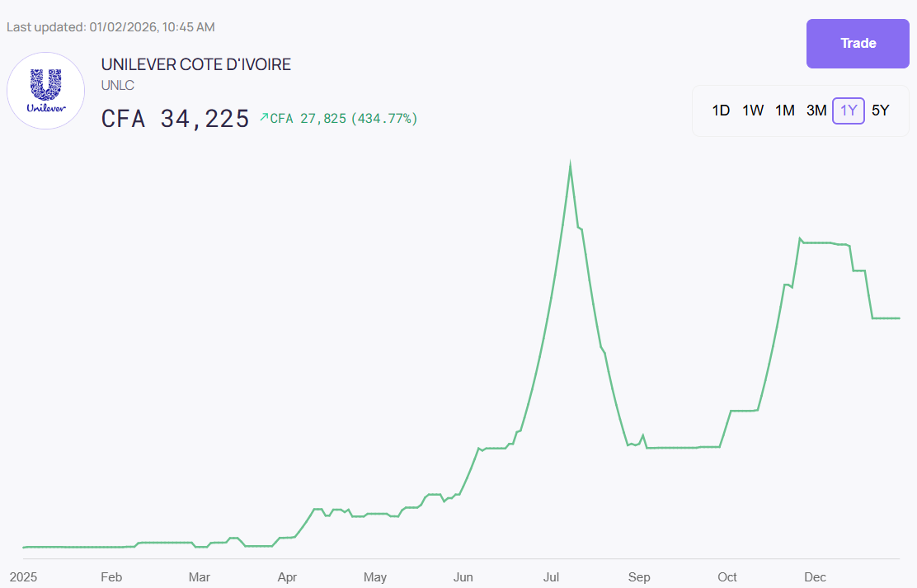Click the UNILEVER COTE D'IVOIRE title
The image size is (917, 588).
click(195, 64)
